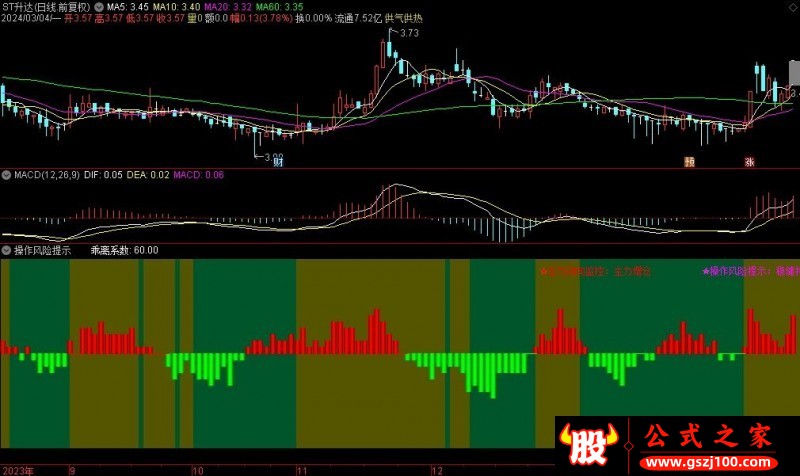Expand the dropdown beside ST升达 chart title

[x=98, y=7]
